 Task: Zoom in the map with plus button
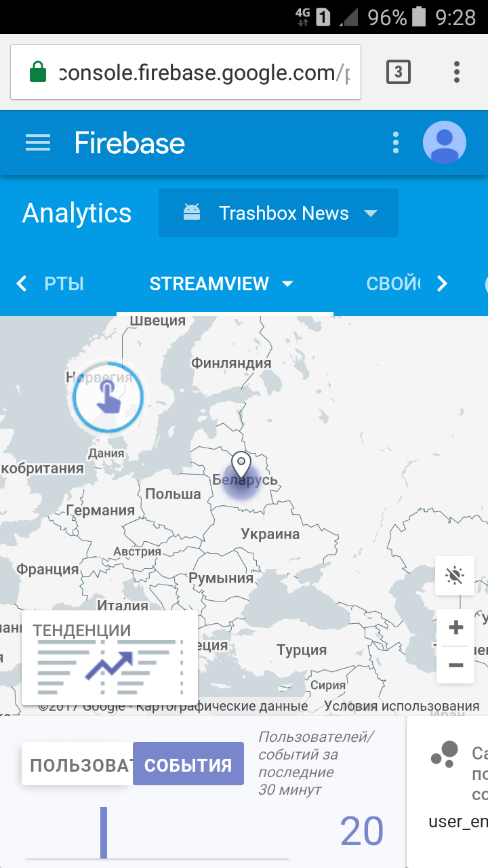(x=455, y=628)
